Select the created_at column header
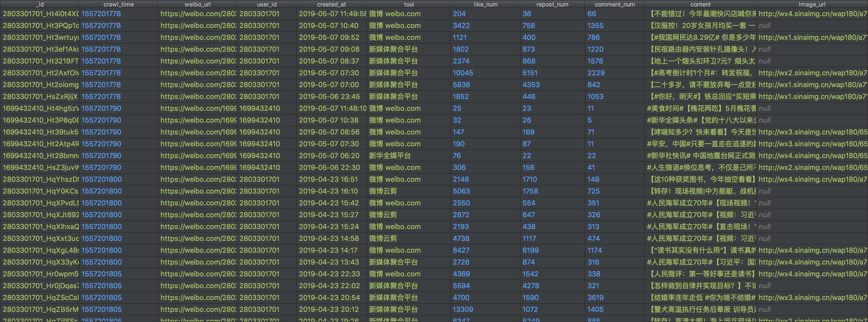This screenshot has height=322, width=868. pyautogui.click(x=331, y=4)
